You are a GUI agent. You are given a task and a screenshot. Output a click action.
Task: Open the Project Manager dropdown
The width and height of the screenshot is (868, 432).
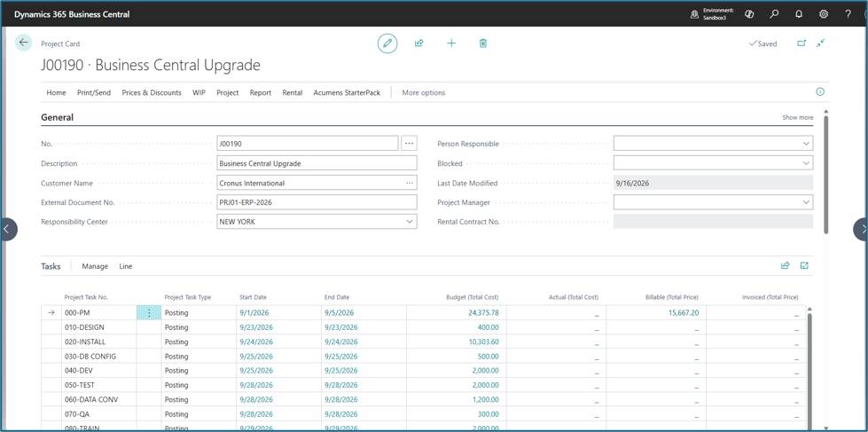point(805,203)
